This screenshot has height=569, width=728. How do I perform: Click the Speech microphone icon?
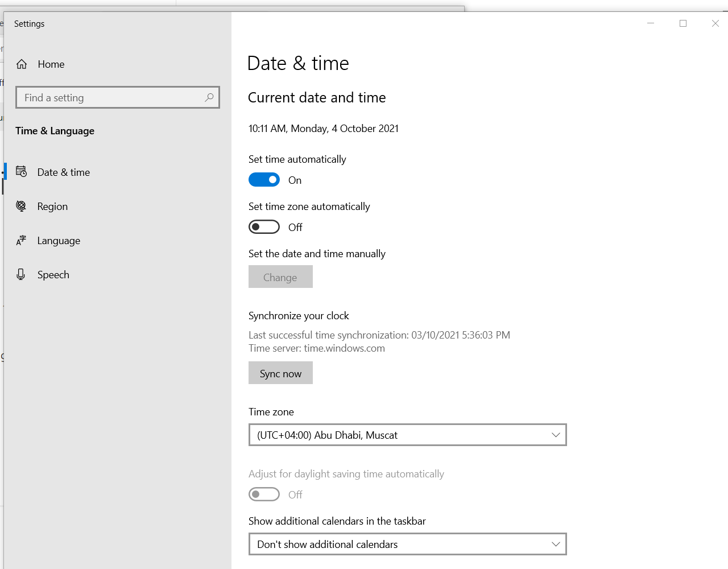21,274
